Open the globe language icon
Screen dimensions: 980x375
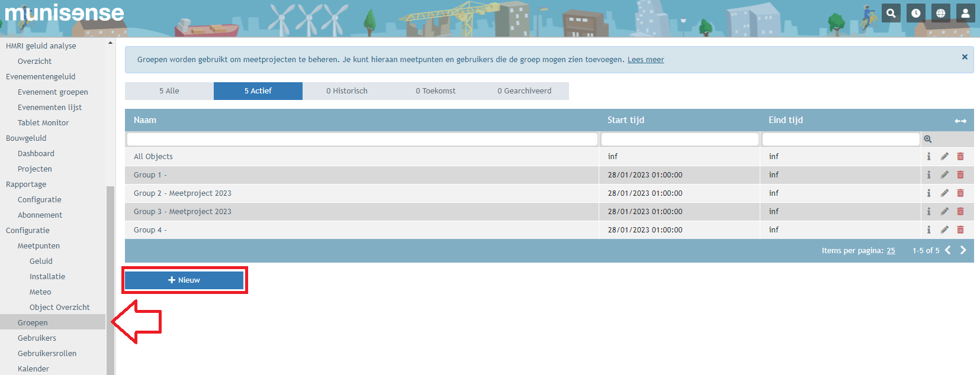coord(940,13)
